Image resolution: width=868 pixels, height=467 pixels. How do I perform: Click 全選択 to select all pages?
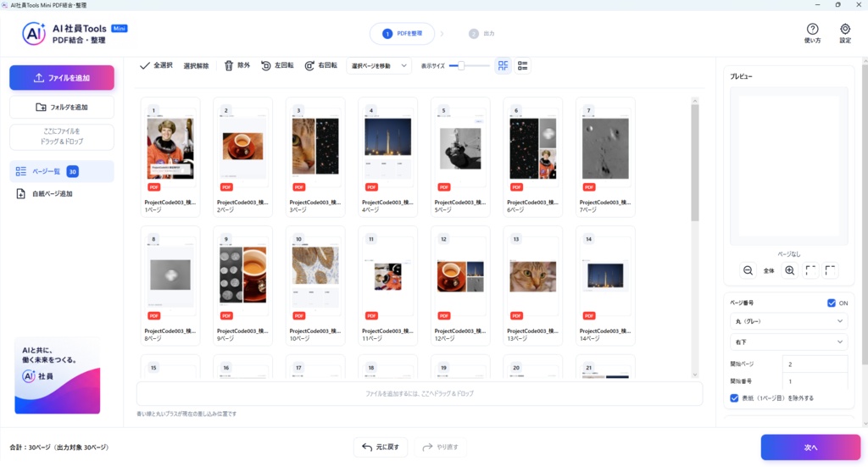tap(156, 66)
